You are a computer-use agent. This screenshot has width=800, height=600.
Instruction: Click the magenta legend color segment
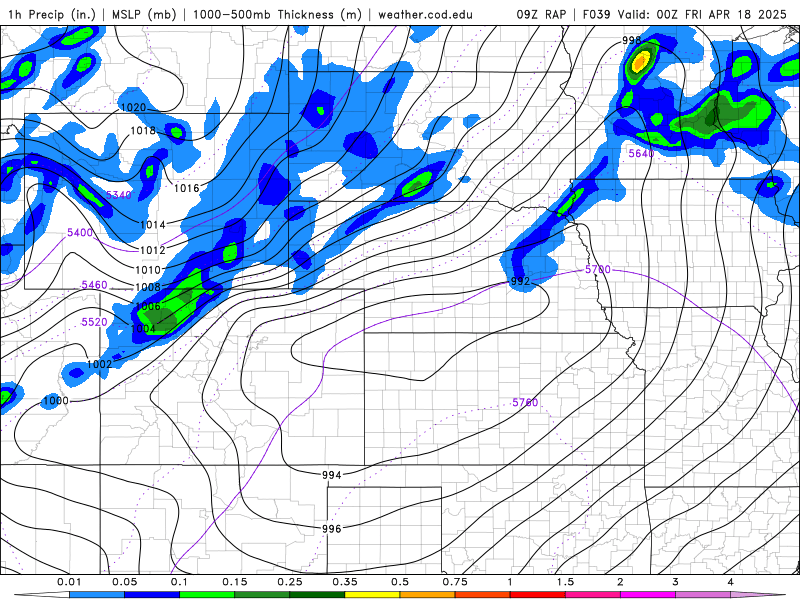[x=648, y=595]
